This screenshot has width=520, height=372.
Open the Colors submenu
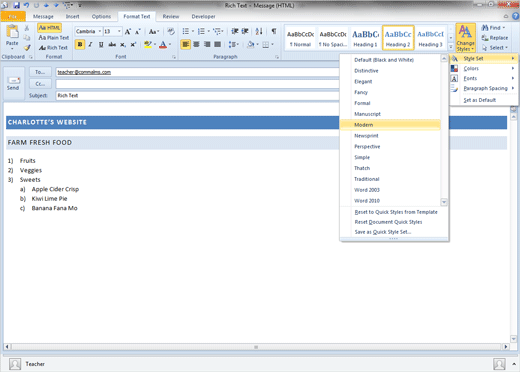point(483,68)
